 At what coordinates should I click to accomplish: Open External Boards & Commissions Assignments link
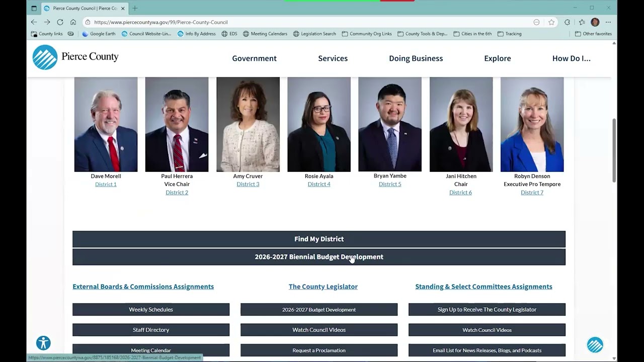pyautogui.click(x=143, y=287)
